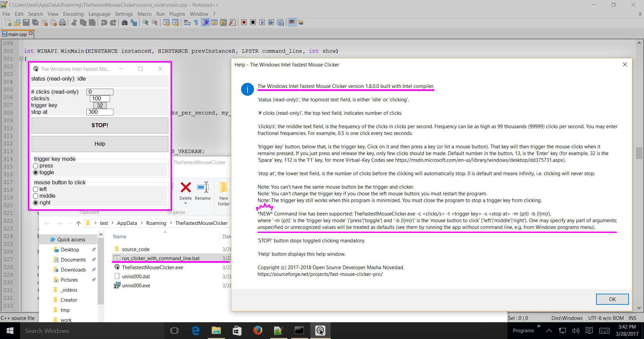Click the Open file toolbar icon
This screenshot has width=644, height=339.
tap(17, 22)
